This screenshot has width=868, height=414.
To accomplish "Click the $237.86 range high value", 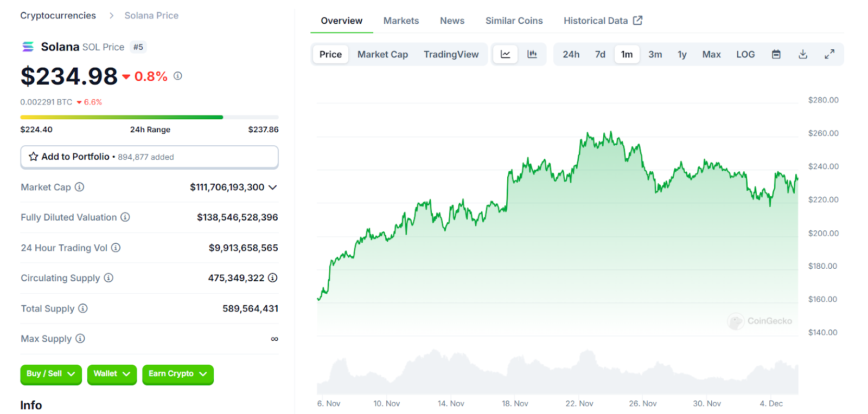I will pyautogui.click(x=263, y=130).
